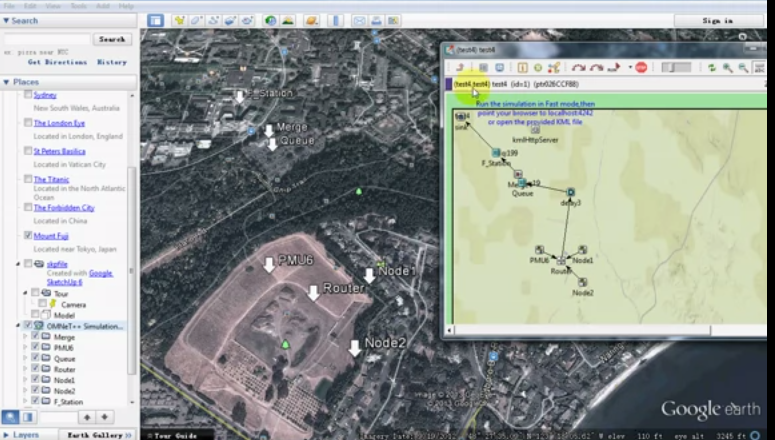Toggle The Forbidden City checkbox
The height and width of the screenshot is (440, 775).
(x=28, y=207)
